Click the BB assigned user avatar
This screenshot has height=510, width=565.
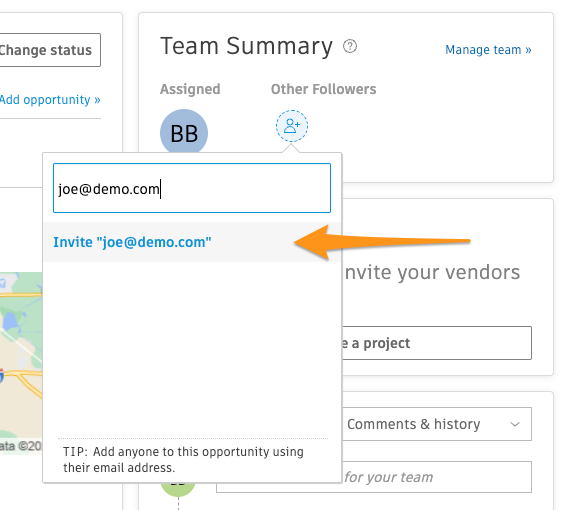pos(184,131)
